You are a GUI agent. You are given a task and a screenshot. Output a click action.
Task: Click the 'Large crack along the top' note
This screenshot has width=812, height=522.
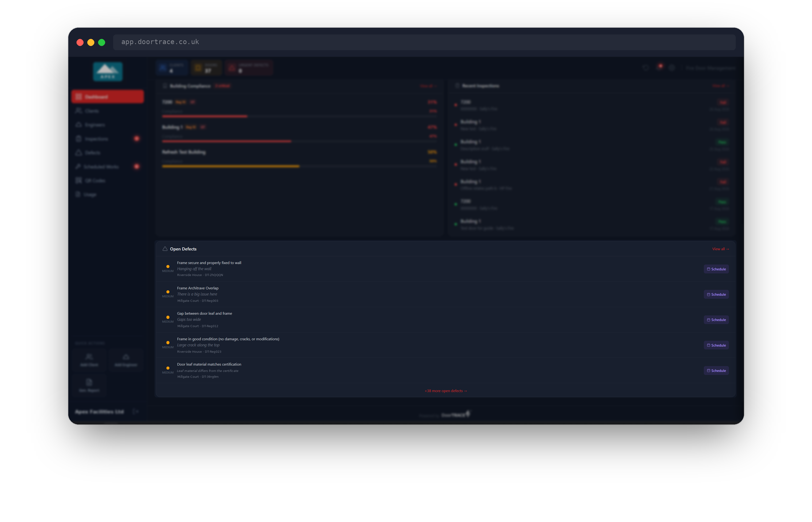pos(198,345)
